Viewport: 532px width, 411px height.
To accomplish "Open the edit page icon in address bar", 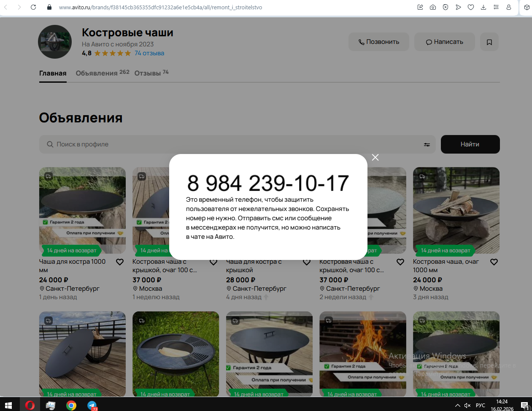I will pos(420,7).
